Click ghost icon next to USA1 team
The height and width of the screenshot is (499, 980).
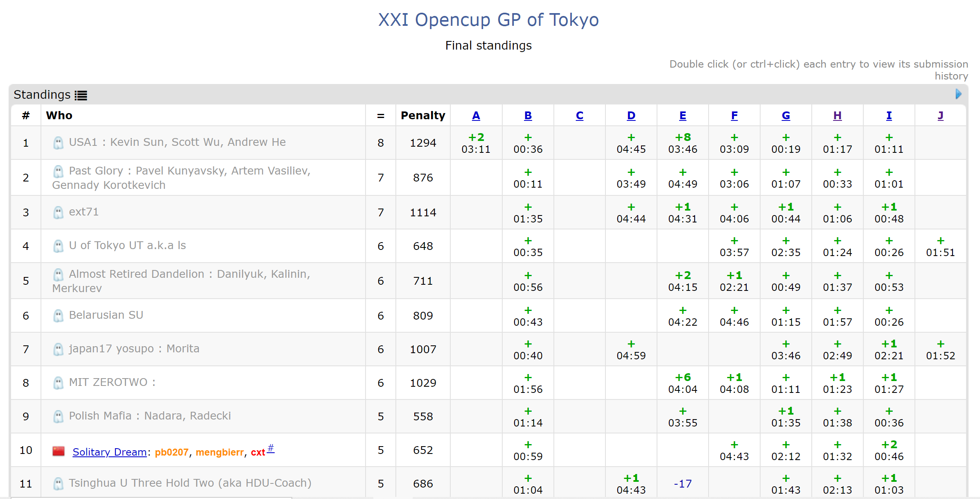coord(59,143)
